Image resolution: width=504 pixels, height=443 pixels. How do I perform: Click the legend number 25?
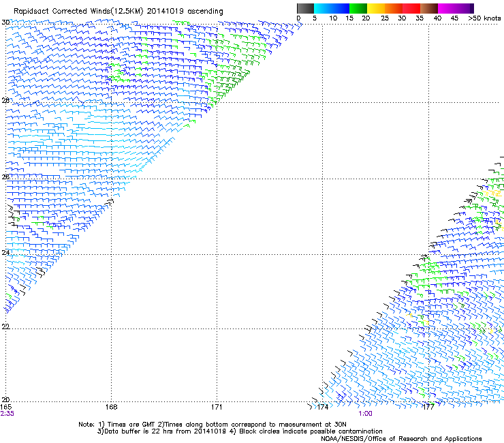coord(385,18)
